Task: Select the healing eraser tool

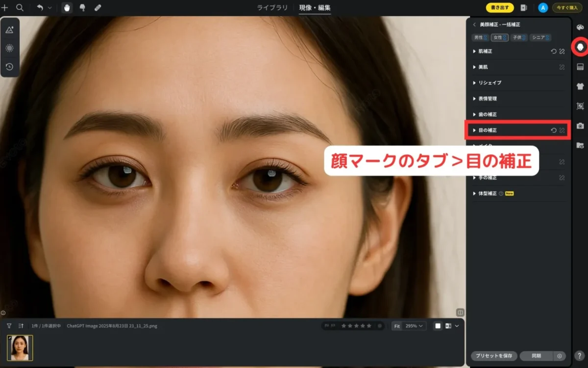Action: 98,8
